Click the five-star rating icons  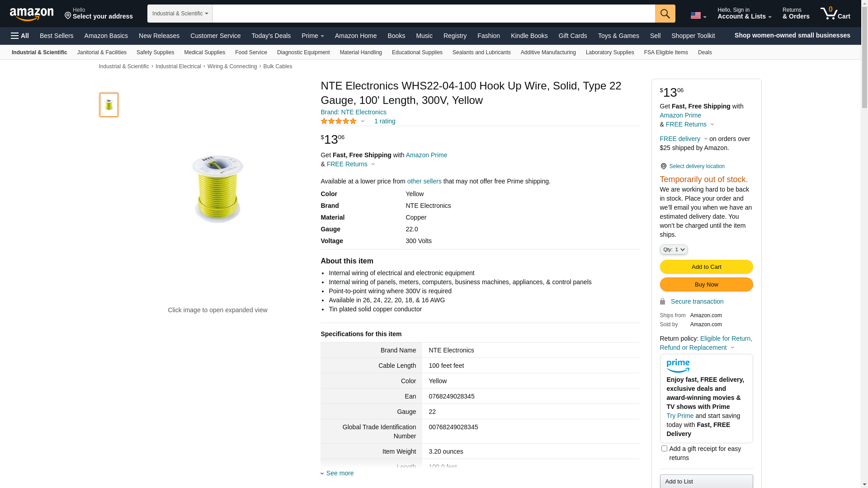click(339, 121)
